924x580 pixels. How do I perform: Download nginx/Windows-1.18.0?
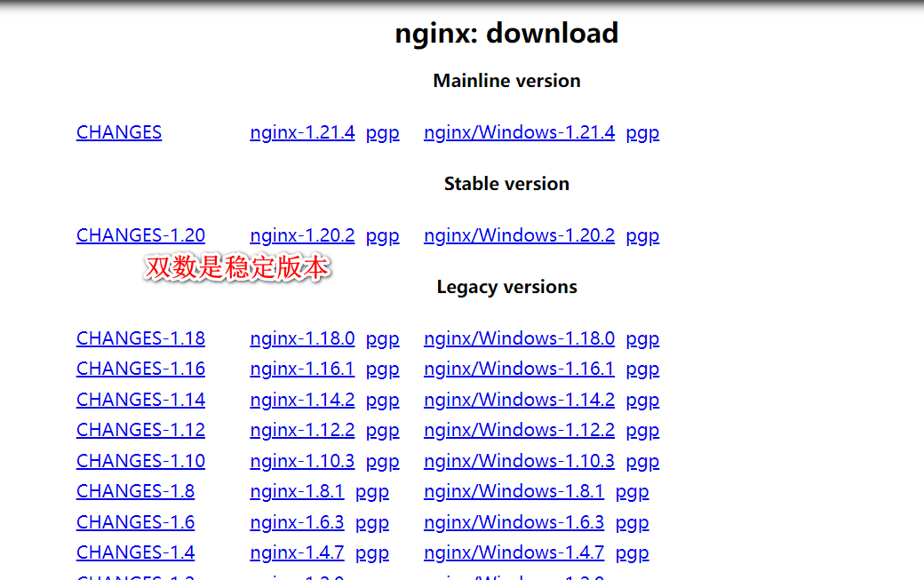[519, 338]
